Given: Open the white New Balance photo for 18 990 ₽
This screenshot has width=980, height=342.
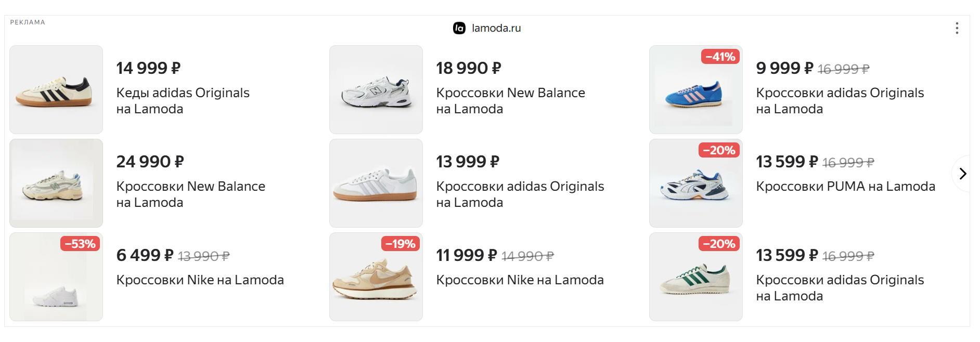Looking at the screenshot, I should tap(376, 89).
